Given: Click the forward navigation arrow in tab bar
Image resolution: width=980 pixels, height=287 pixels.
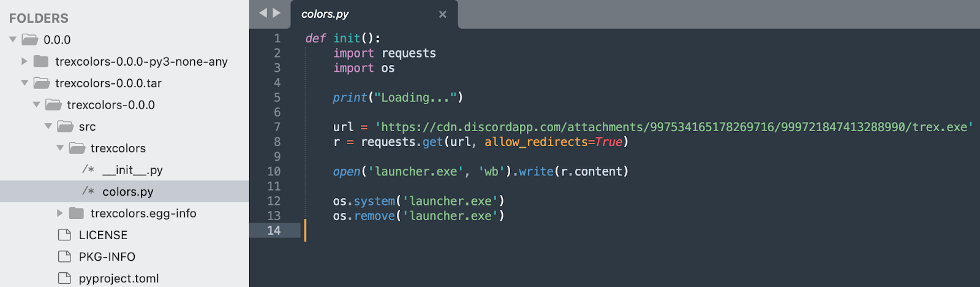Looking at the screenshot, I should pyautogui.click(x=277, y=13).
